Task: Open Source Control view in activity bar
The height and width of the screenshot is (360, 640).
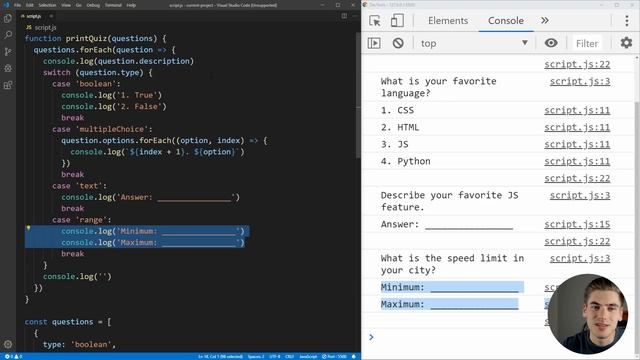Action: 8,52
